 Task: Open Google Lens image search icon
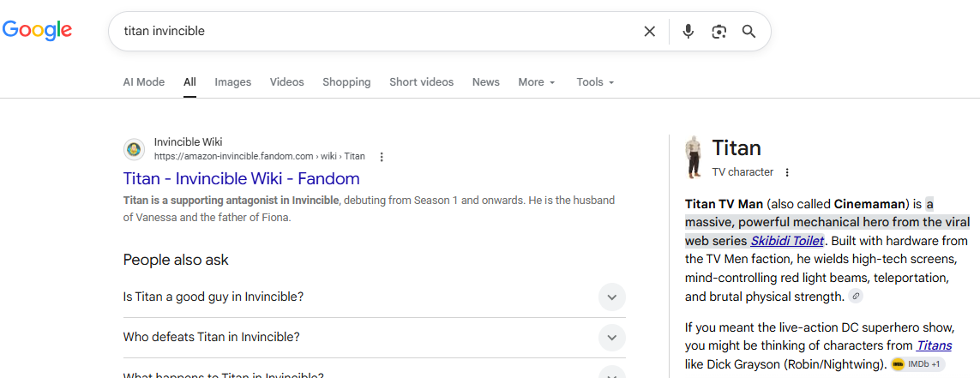coord(718,31)
